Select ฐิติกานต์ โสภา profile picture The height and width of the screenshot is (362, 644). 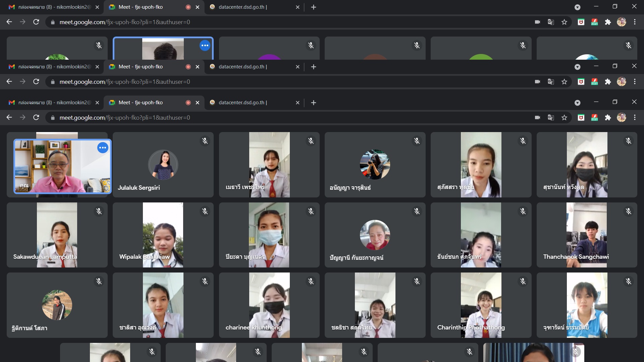pos(57,305)
